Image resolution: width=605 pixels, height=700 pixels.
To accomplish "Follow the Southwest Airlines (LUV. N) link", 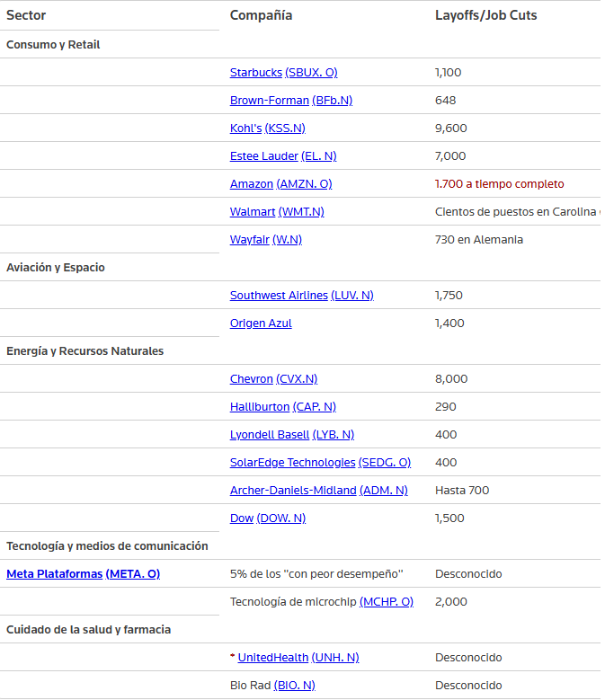I will [302, 296].
